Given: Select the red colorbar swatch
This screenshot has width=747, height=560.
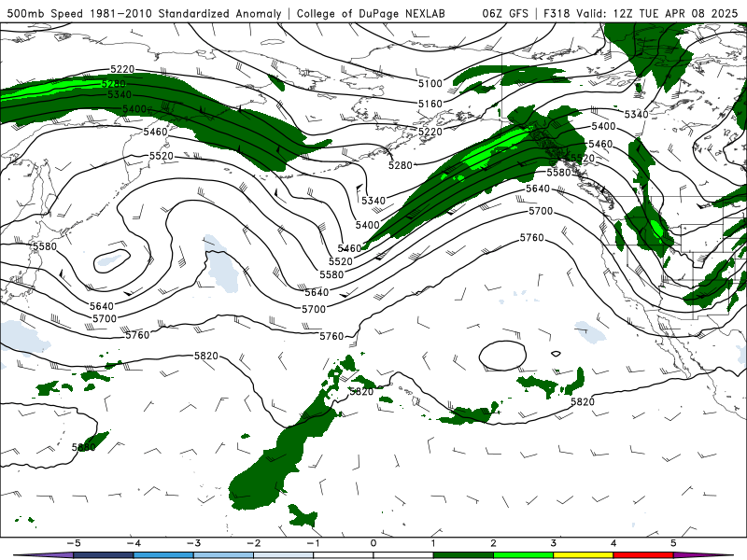Looking at the screenshot, I should click(643, 555).
